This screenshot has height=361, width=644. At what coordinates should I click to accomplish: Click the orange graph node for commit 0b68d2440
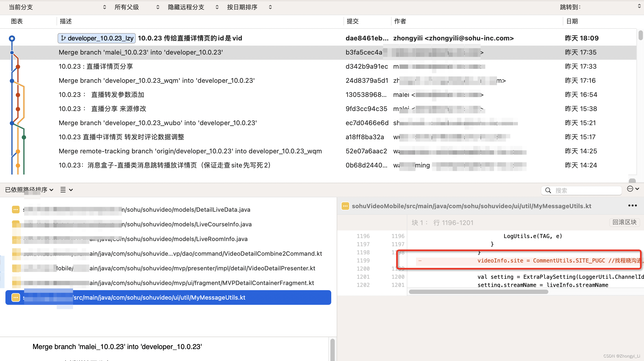coord(18,166)
